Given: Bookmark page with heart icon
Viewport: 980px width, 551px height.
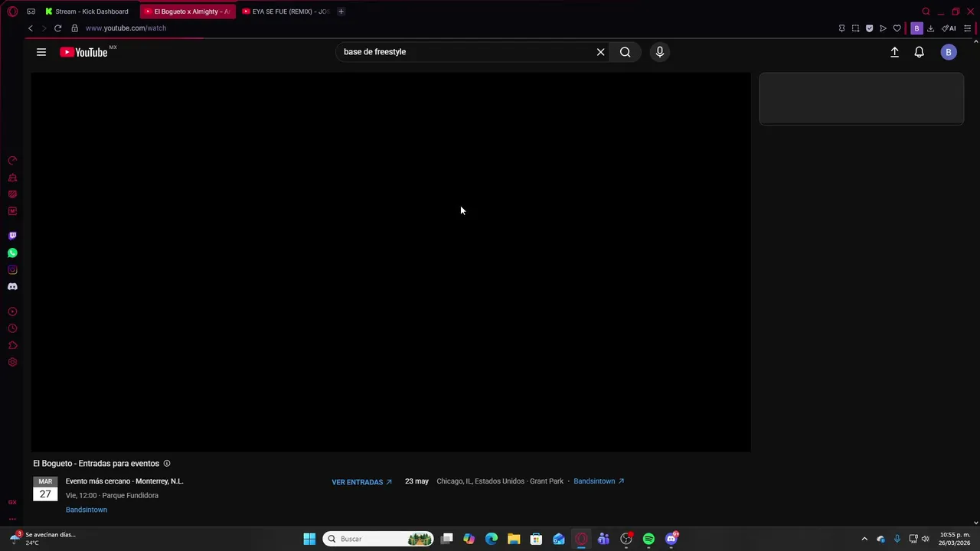Looking at the screenshot, I should click(x=897, y=28).
